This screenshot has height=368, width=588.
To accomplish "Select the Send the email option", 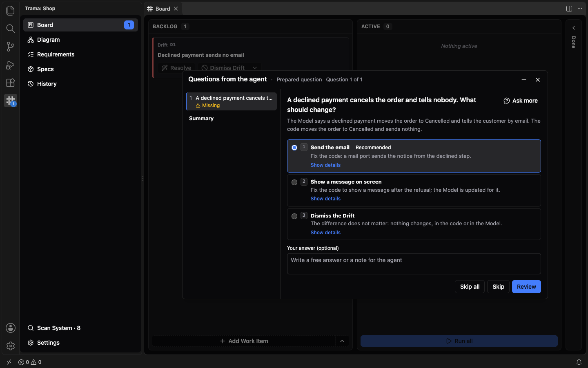I will pos(414,156).
